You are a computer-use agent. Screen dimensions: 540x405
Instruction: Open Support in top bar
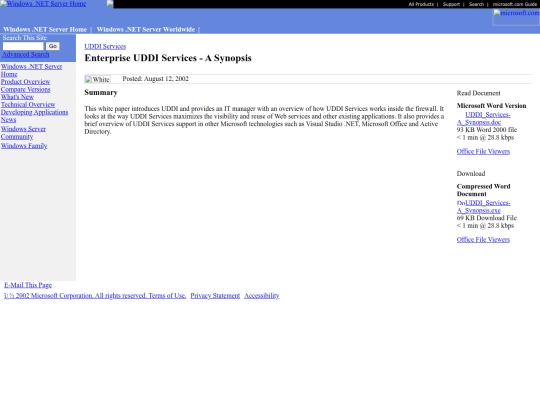coord(451,4)
